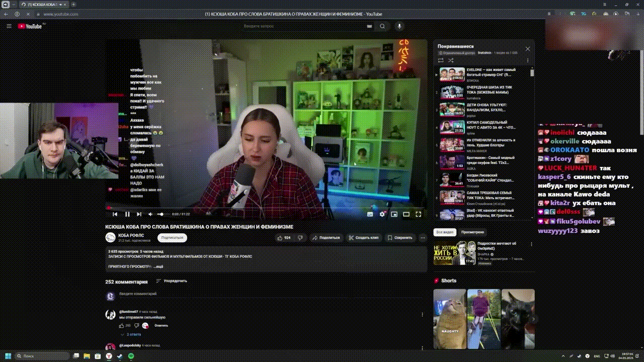Select the Все видео filter chip
The width and height of the screenshot is (644, 362).
pyautogui.click(x=445, y=232)
